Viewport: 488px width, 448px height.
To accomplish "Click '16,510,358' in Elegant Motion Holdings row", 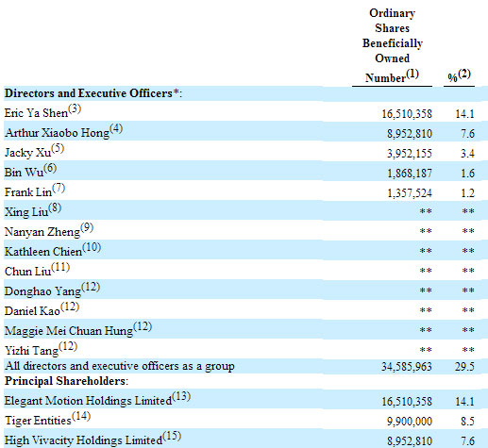I will (x=407, y=402).
